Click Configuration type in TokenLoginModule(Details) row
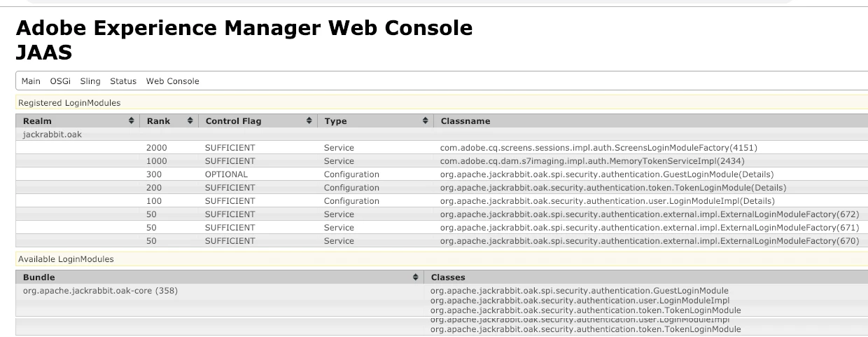Screen dimensions: 868x337 (x=351, y=188)
